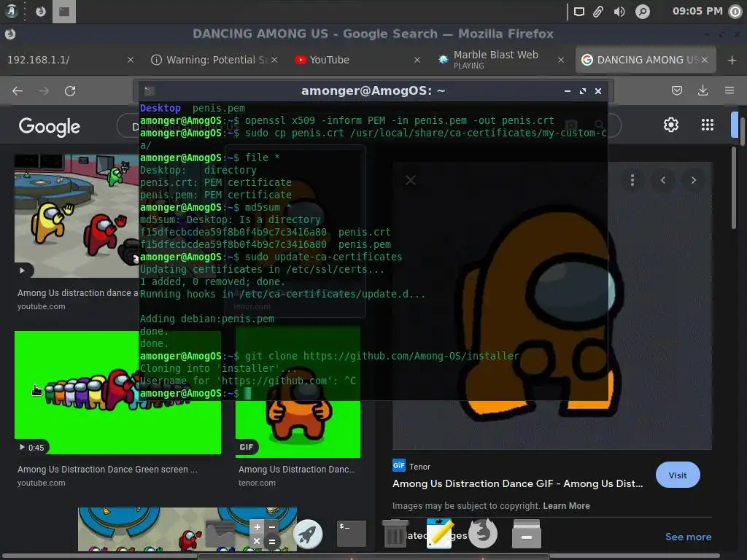Click the large brown crewmate preview image
The image size is (747, 560).
[x=551, y=306]
